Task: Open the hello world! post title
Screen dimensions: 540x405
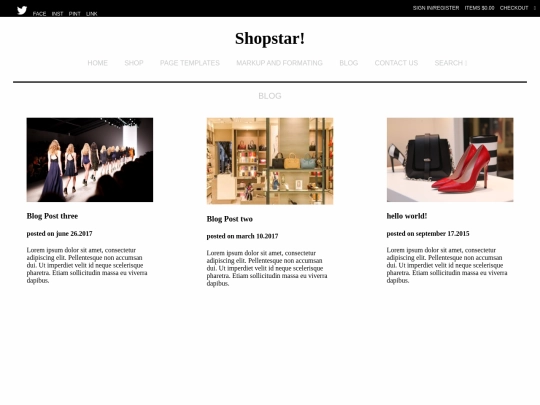Action: tap(407, 216)
